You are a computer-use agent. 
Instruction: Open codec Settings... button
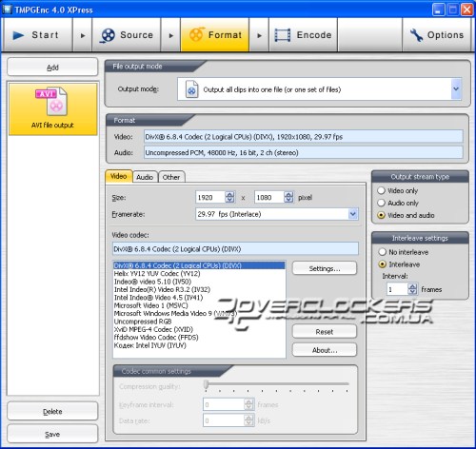[325, 268]
